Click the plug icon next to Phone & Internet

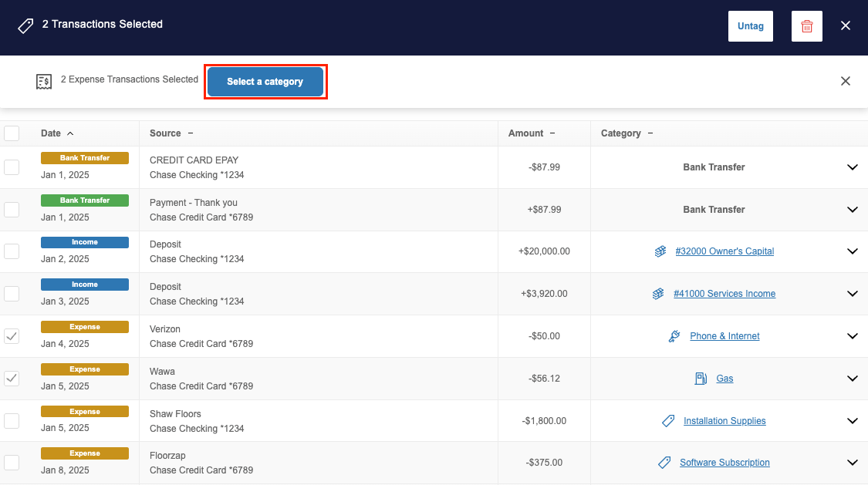(x=674, y=336)
